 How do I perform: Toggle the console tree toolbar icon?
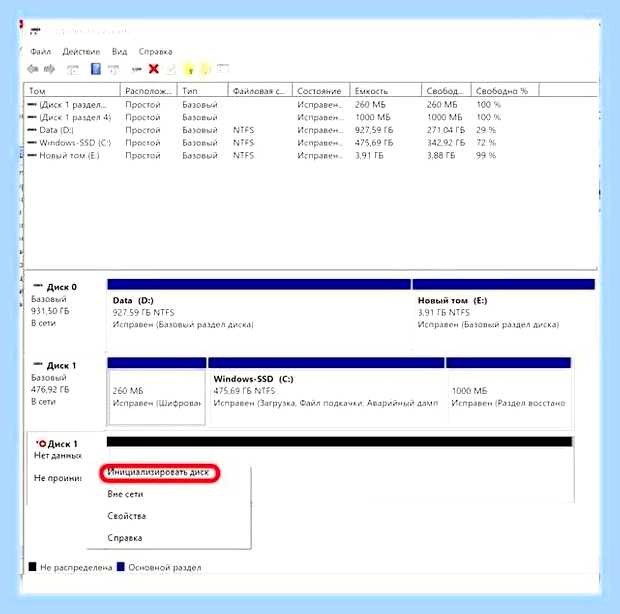point(73,70)
